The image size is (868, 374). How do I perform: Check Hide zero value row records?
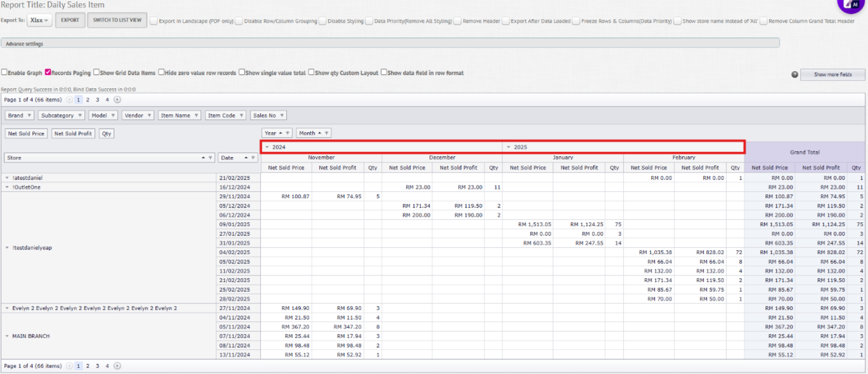tap(161, 72)
